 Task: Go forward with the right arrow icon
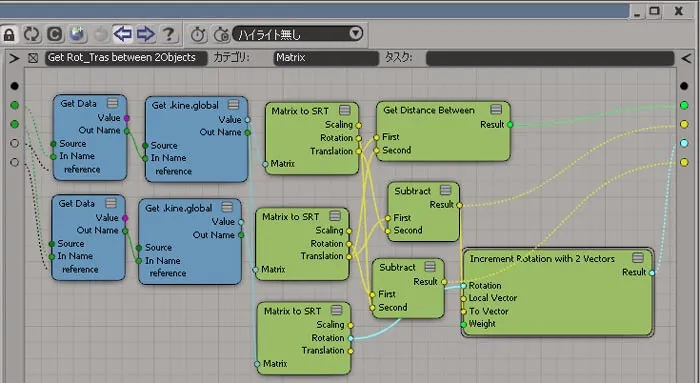click(145, 34)
